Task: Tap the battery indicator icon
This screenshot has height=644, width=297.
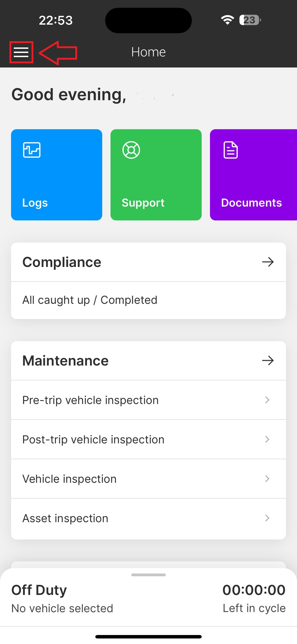Action: click(x=250, y=20)
